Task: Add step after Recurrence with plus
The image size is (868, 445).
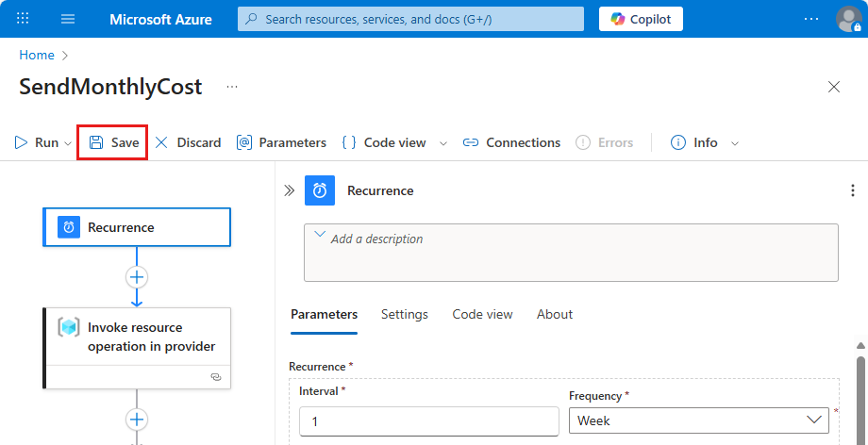Action: pos(137,277)
